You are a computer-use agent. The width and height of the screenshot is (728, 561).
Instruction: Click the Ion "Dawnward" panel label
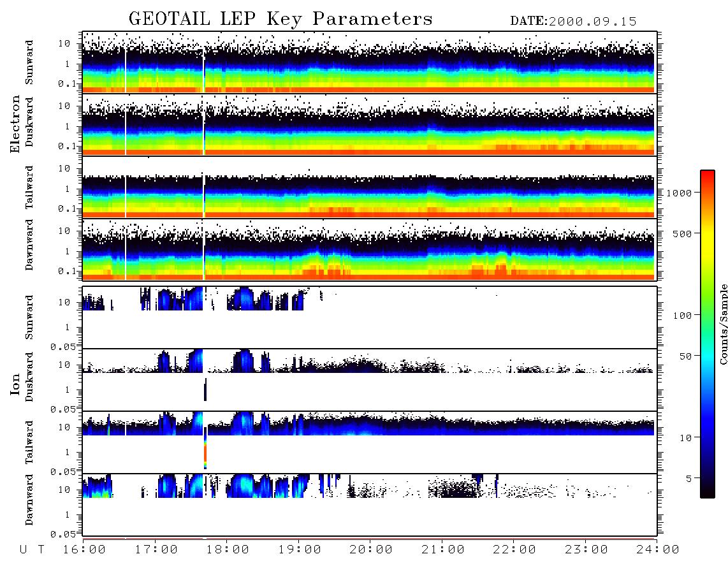pos(29,500)
